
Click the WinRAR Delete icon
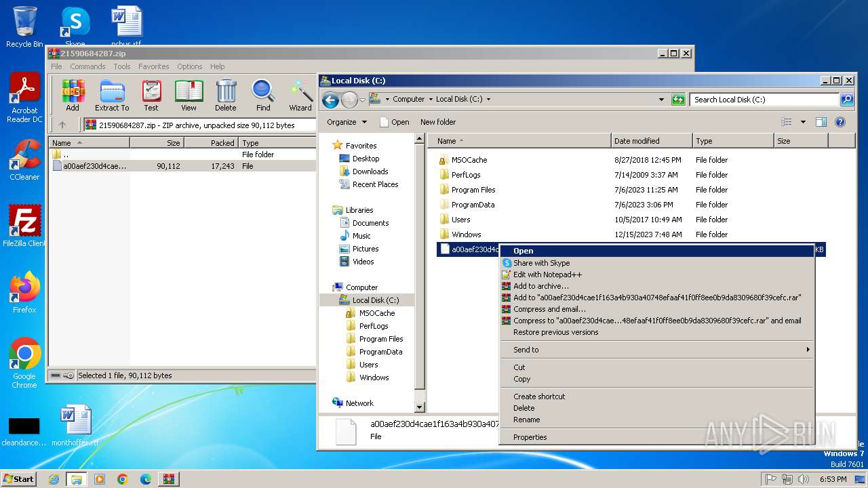point(226,95)
